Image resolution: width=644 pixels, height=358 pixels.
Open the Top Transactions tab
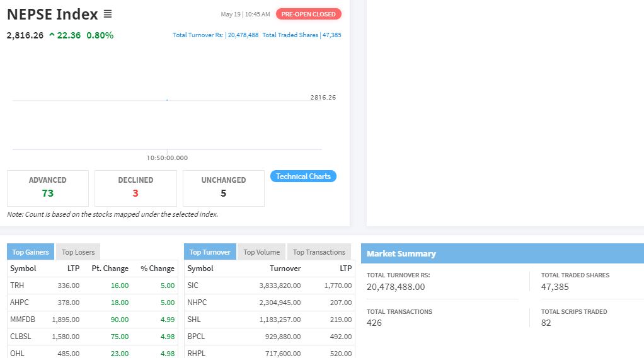point(319,252)
